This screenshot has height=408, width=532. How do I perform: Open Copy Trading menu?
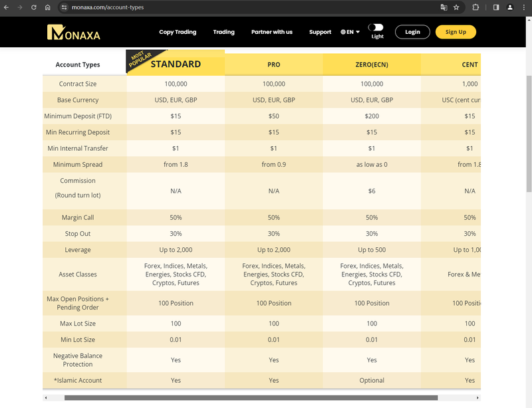(x=178, y=32)
